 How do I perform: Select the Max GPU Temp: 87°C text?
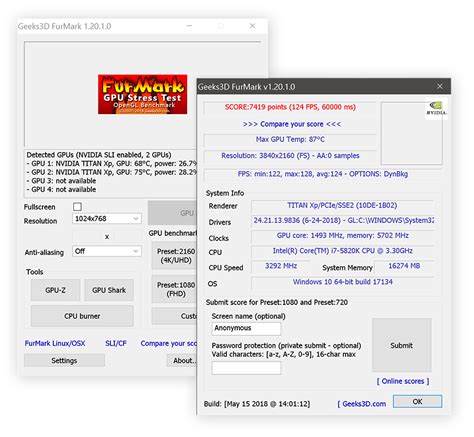(x=290, y=139)
